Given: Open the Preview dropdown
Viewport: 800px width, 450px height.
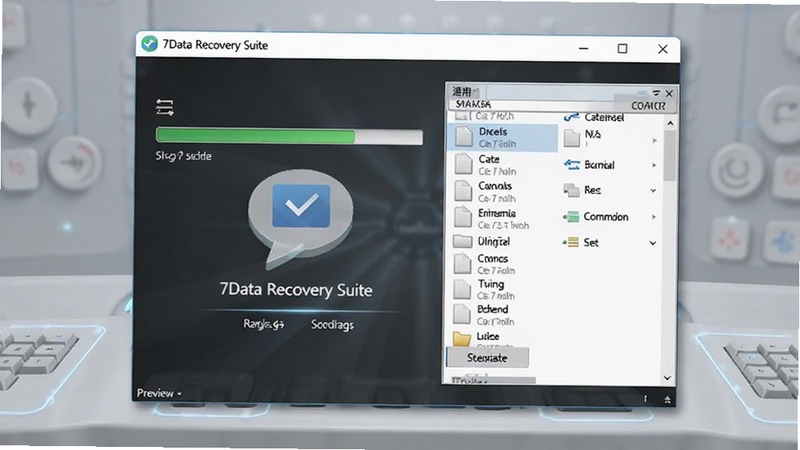Looking at the screenshot, I should coord(159,393).
